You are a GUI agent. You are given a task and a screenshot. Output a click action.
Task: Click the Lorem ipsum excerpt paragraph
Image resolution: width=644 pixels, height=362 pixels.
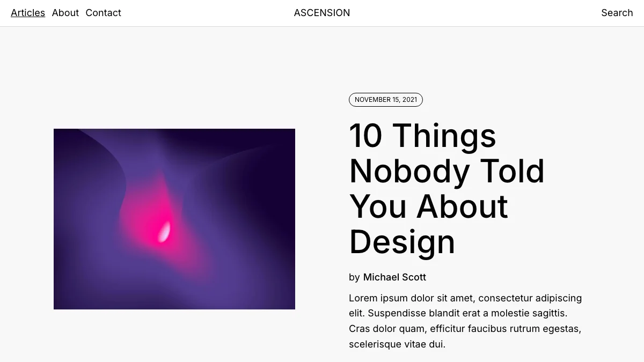[465, 321]
